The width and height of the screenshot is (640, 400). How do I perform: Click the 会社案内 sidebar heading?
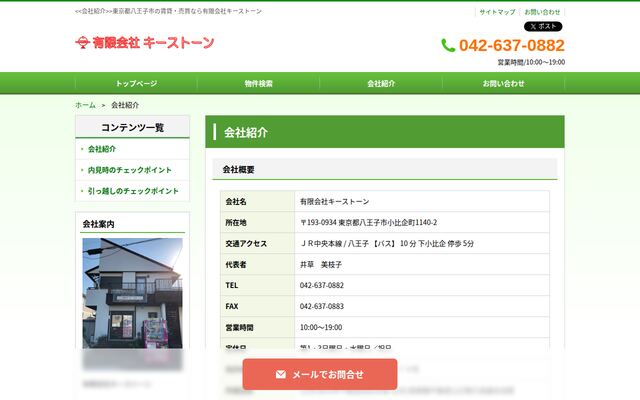(98, 224)
